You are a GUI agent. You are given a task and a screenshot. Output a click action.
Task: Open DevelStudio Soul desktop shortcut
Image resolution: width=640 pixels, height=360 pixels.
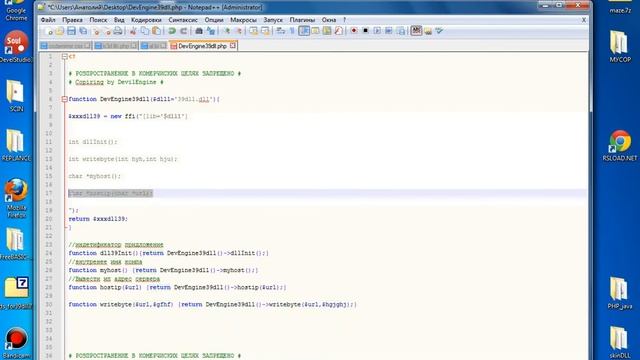pyautogui.click(x=16, y=47)
